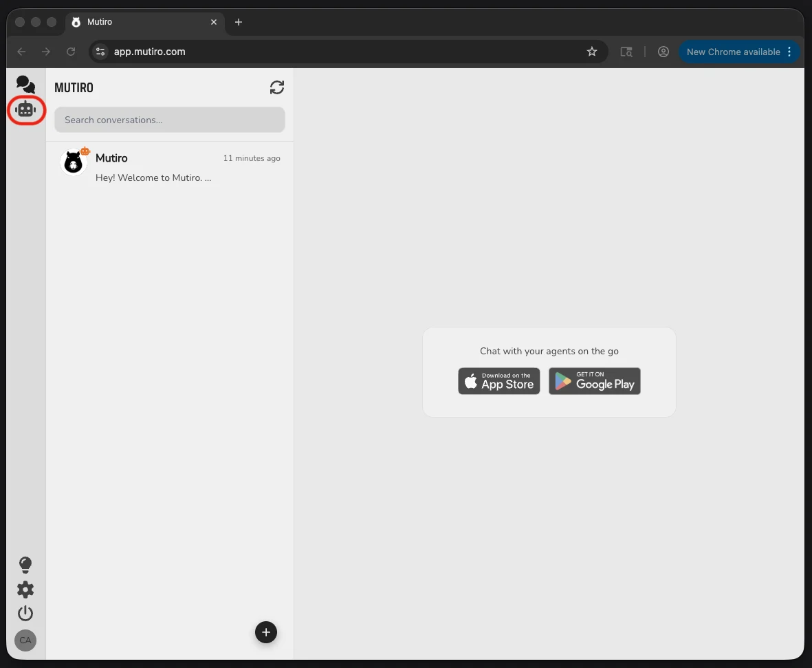The image size is (812, 668).
Task: Go back with browser back arrow
Action: tap(21, 52)
